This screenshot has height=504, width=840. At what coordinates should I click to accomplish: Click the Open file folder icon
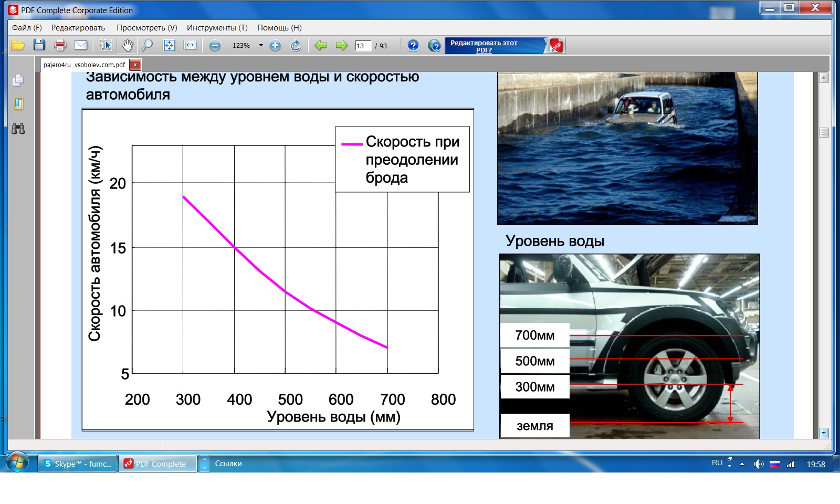[x=18, y=46]
